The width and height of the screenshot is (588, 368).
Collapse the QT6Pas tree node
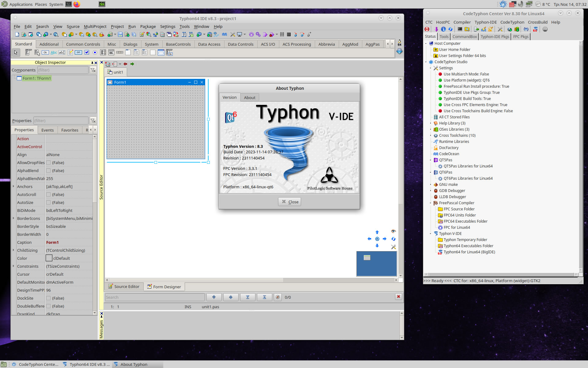pyautogui.click(x=430, y=172)
